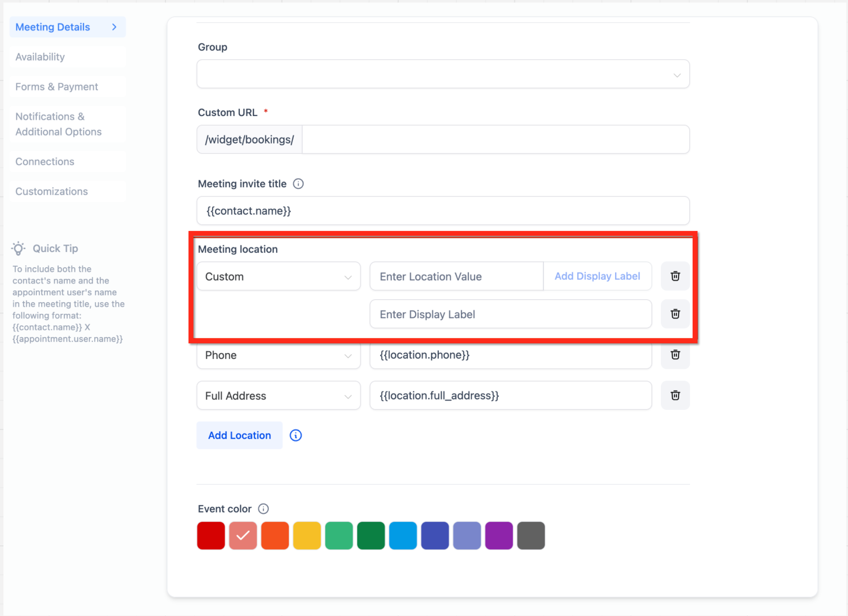Click the Custom URL input field

496,140
